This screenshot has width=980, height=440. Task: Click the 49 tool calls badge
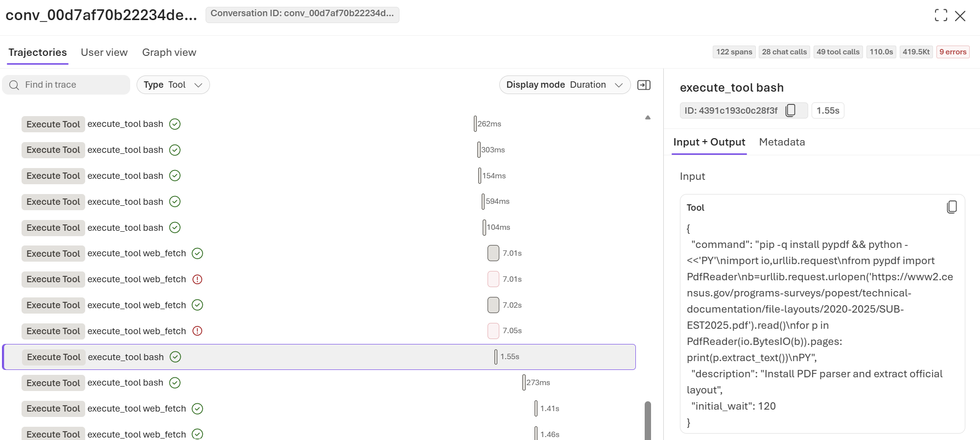[x=838, y=52]
